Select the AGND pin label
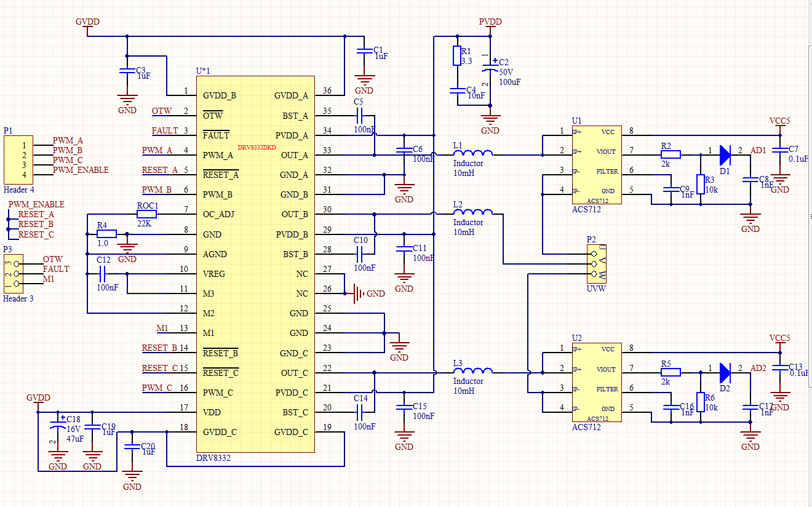The image size is (812, 507). click(x=215, y=254)
